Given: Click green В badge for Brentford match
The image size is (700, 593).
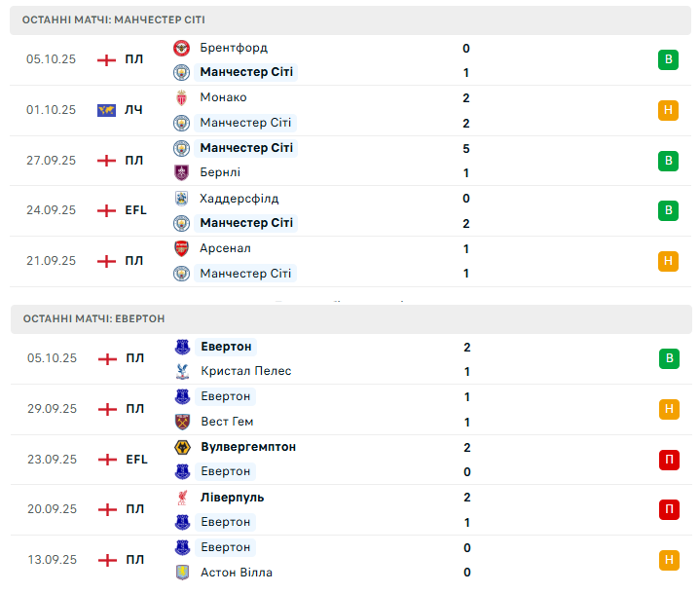Looking at the screenshot, I should click(668, 60).
